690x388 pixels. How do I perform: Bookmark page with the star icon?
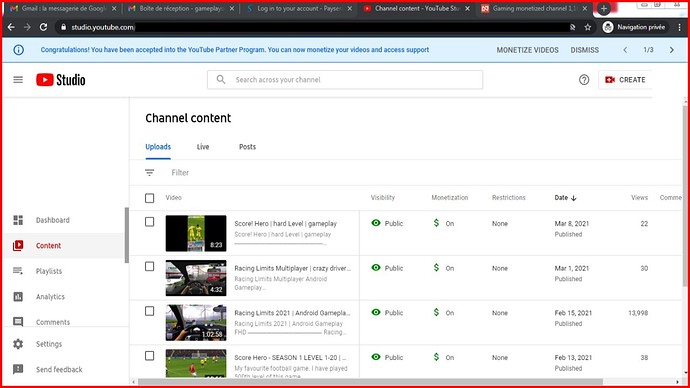587,27
